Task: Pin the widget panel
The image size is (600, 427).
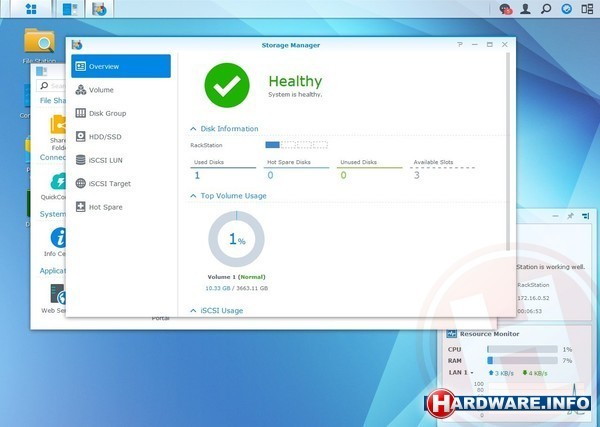Action: point(570,216)
